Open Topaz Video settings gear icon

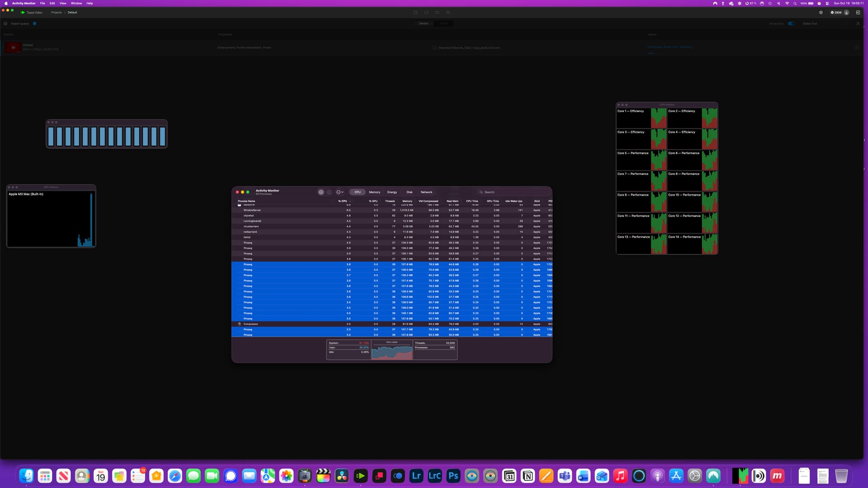821,13
